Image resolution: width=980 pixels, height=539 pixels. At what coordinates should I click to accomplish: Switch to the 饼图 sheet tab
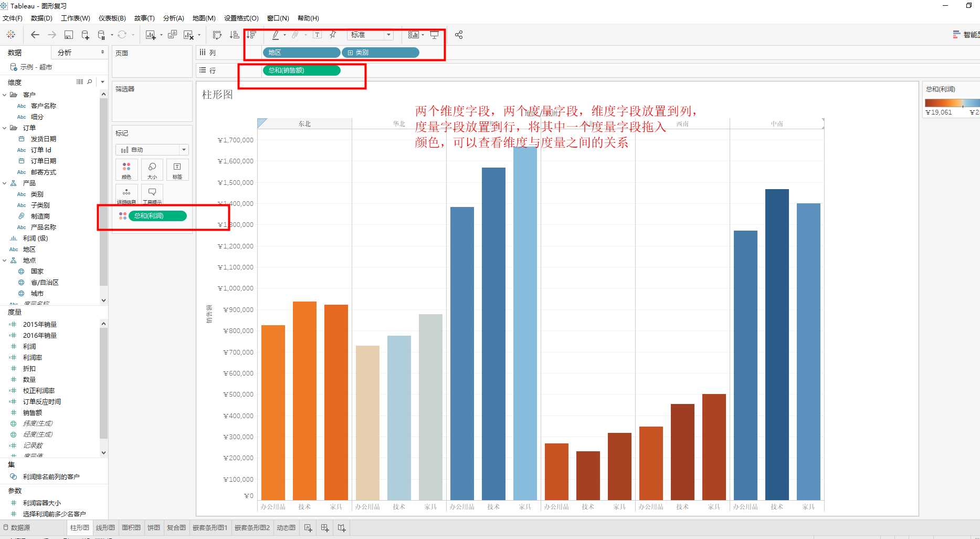point(154,528)
